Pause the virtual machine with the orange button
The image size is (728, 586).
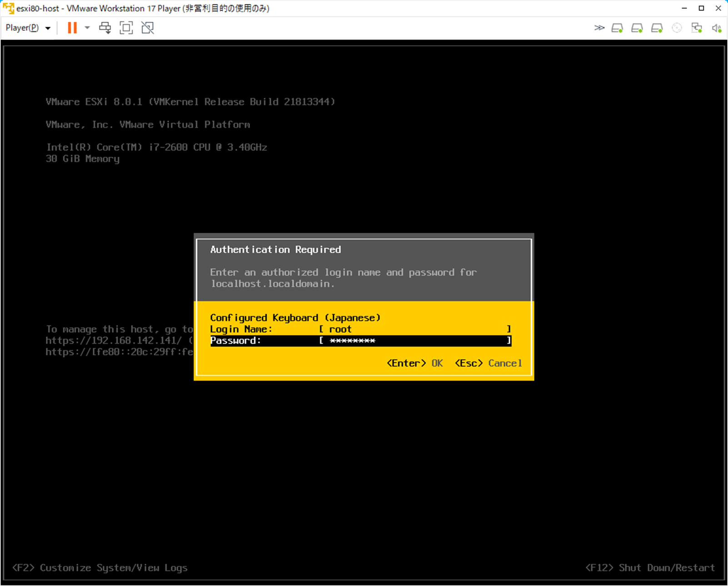point(72,28)
